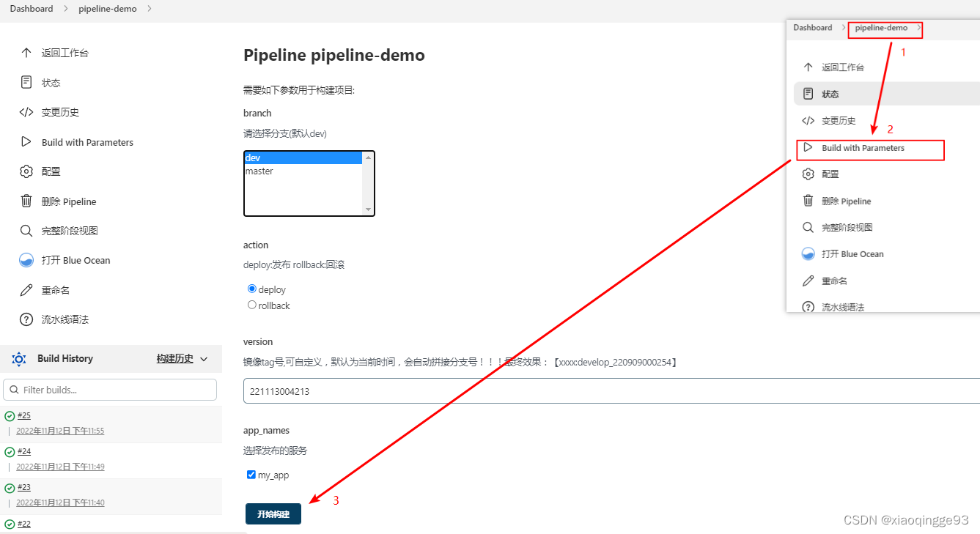Screen dimensions: 980x534
Task: Open the 流水线语法 sidebar item
Action: 65,319
